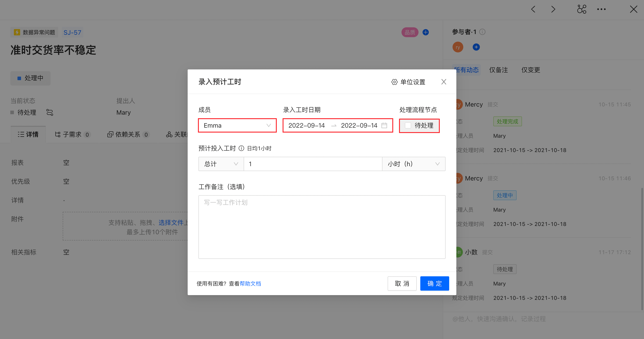Screen dimensions: 644x339
Task: Click the next item arrow at top
Action: (x=553, y=9)
